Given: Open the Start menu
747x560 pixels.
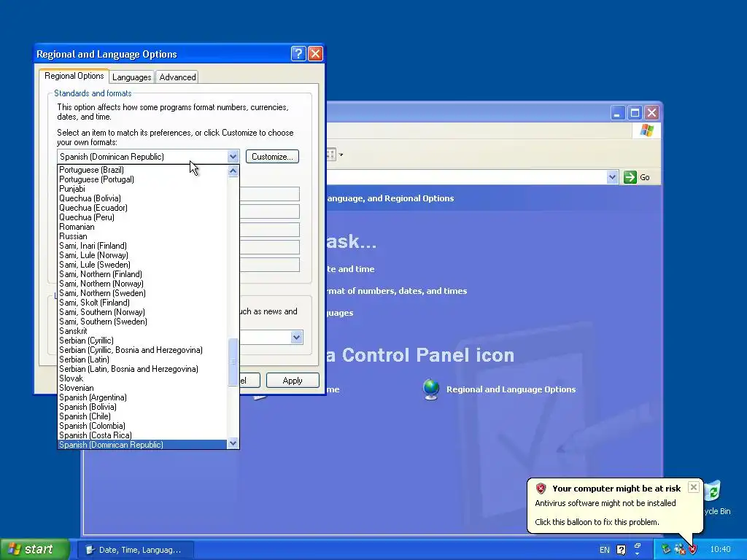Looking at the screenshot, I should click(34, 550).
